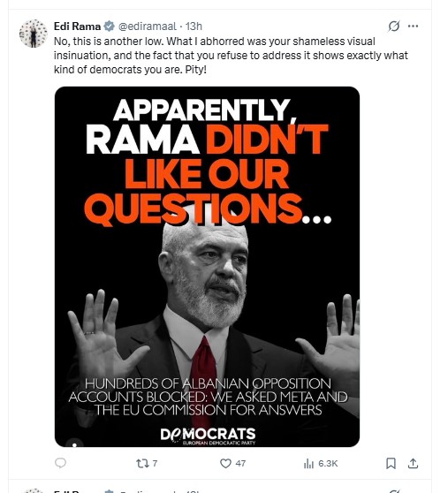
Task: Open the three-dot more options menu
Action: [413, 27]
